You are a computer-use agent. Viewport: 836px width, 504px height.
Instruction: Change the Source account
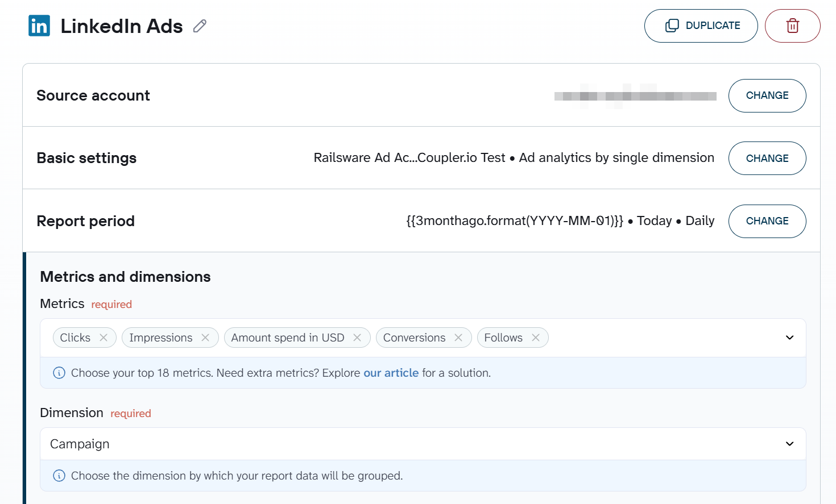tap(767, 95)
